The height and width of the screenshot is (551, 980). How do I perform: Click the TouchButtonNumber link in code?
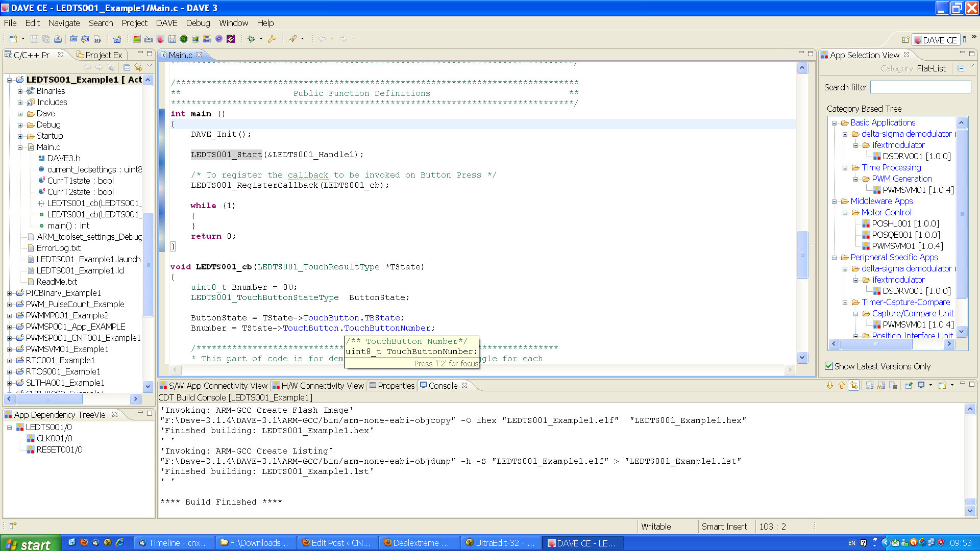coord(387,328)
